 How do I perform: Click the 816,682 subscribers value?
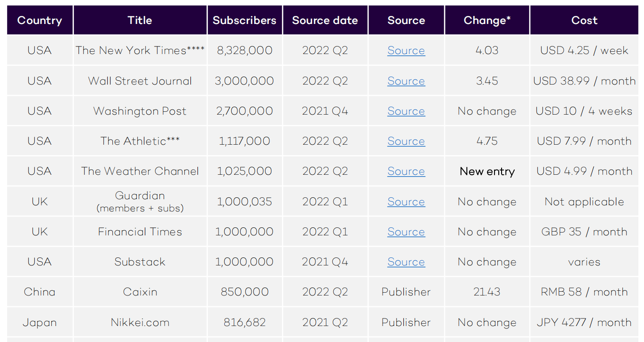(244, 322)
